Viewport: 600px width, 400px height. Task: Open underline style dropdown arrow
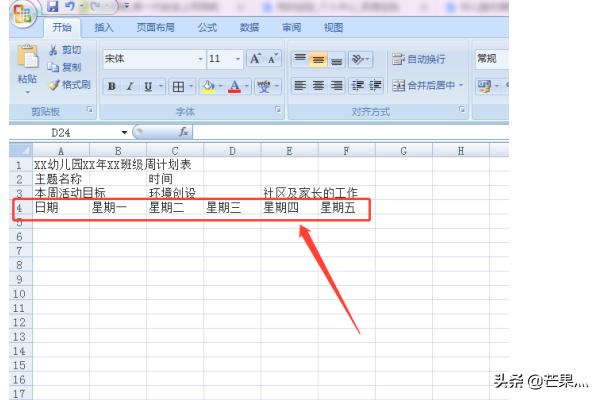pyautogui.click(x=161, y=87)
